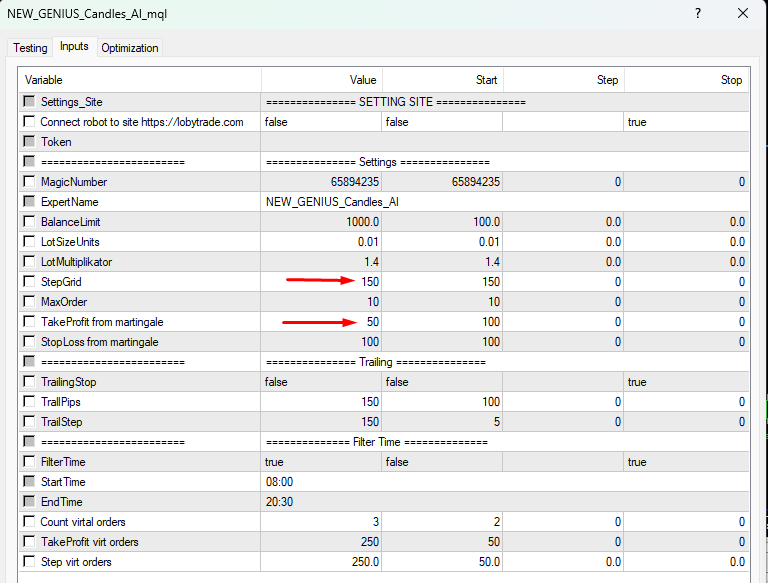Click the Variable column header

140,80
